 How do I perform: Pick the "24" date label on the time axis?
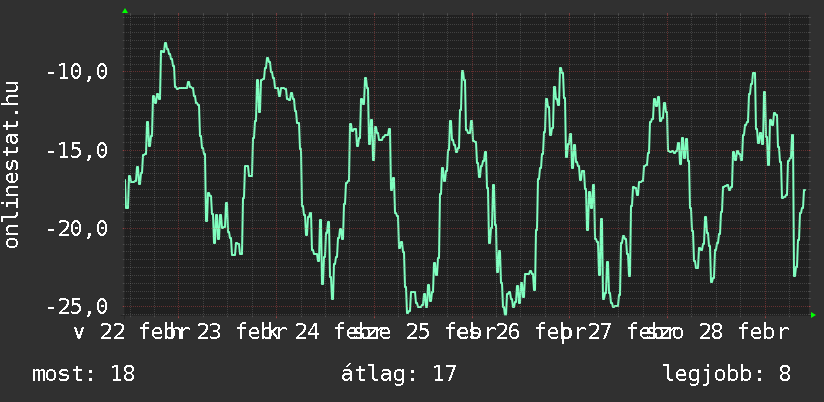pos(307,332)
